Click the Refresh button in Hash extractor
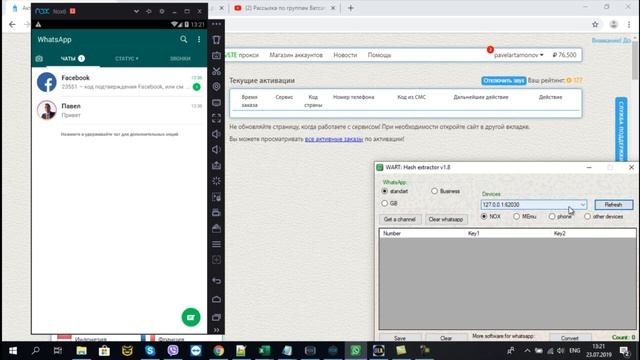This screenshot has width=640, height=360. 613,204
